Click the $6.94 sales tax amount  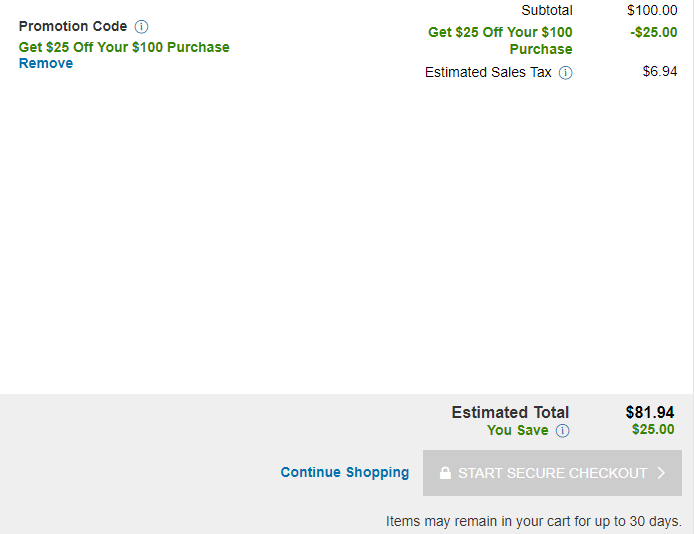coord(660,71)
